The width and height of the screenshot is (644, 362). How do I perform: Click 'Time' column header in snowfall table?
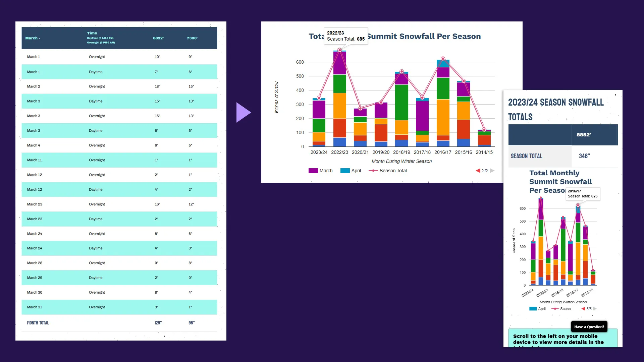[92, 33]
